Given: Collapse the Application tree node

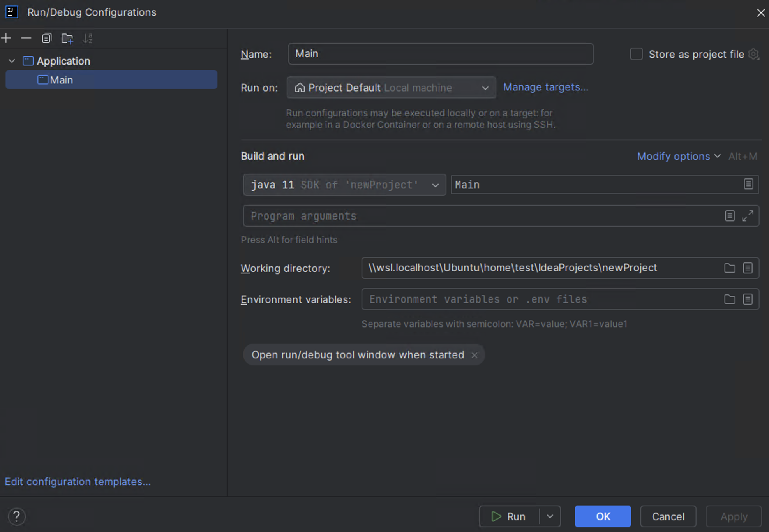Looking at the screenshot, I should (11, 61).
